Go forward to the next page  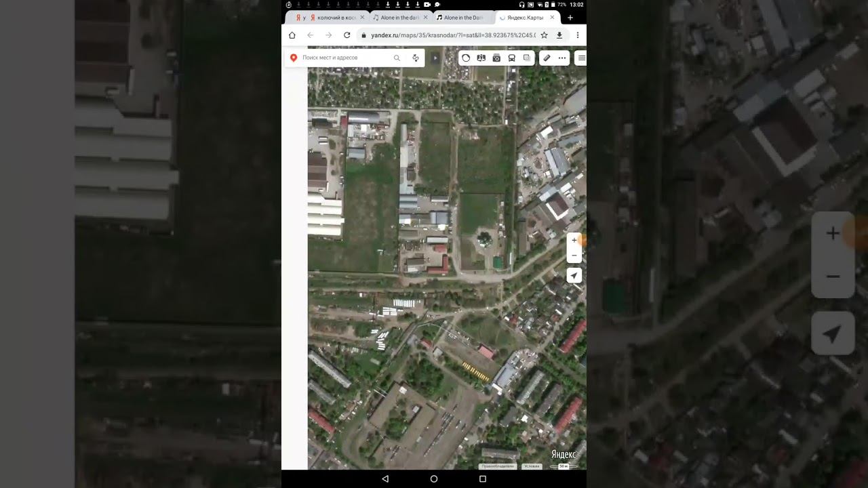point(328,35)
